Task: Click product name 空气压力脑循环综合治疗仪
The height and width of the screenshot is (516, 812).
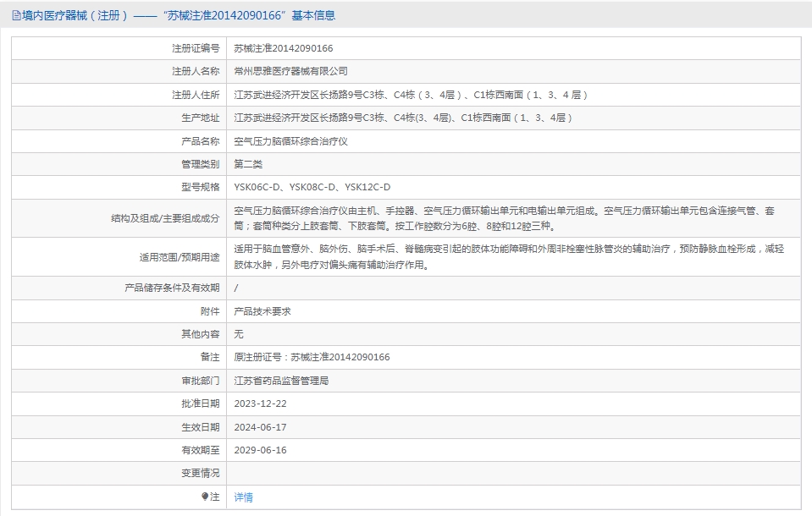Action: click(290, 141)
